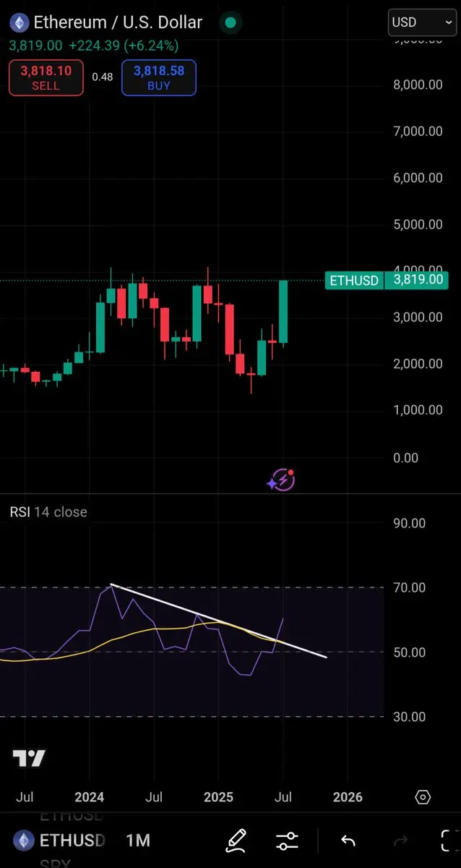Open the USD currency dropdown
Screen dimensions: 461x868
(422, 22)
